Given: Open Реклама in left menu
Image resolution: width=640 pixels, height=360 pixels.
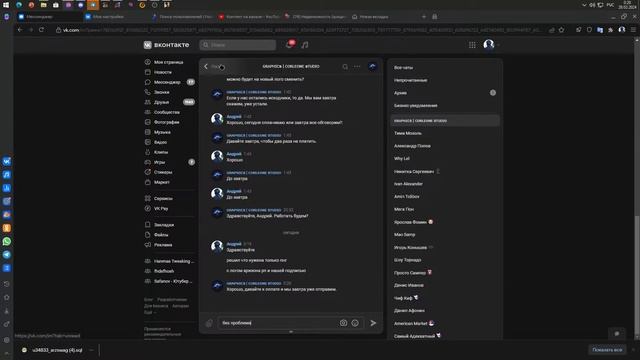Looking at the screenshot, I should pos(163,245).
